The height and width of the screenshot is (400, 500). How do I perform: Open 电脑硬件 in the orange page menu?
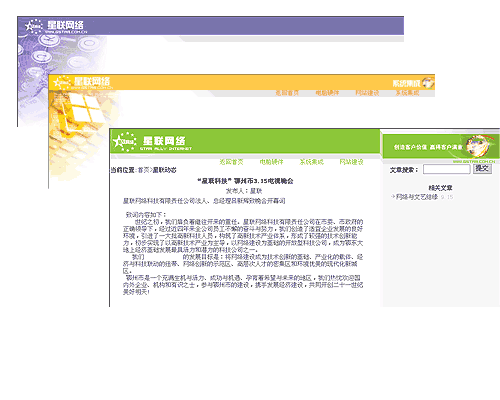point(327,93)
